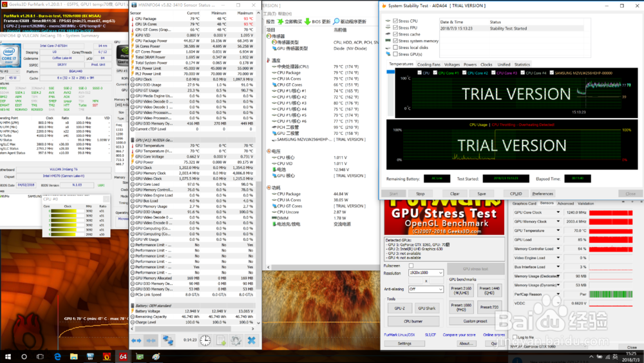Image resolution: width=644 pixels, height=363 pixels.
Task: Toggle Stress system memory checkbox
Action: pos(395,41)
